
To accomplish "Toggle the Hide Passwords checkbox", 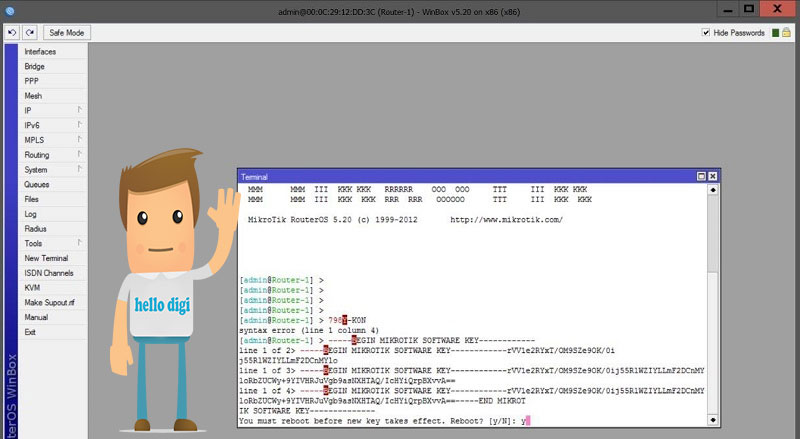I will pyautogui.click(x=706, y=33).
